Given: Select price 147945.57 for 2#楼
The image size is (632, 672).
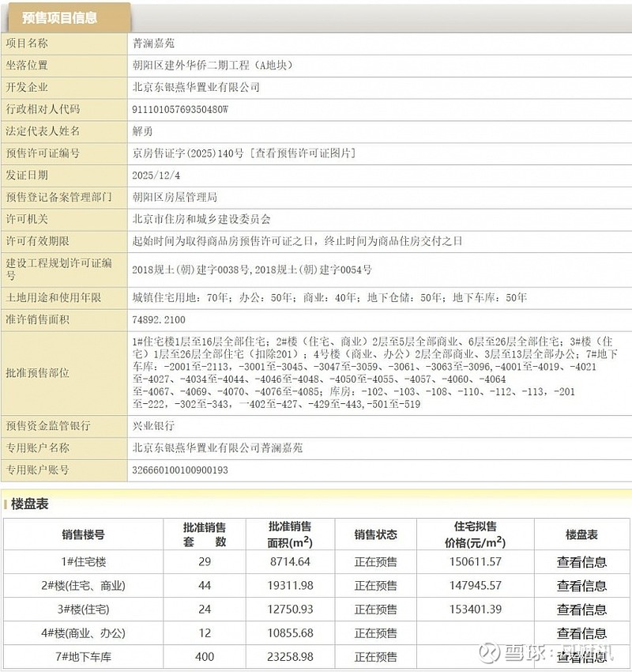Looking at the screenshot, I should [476, 585].
